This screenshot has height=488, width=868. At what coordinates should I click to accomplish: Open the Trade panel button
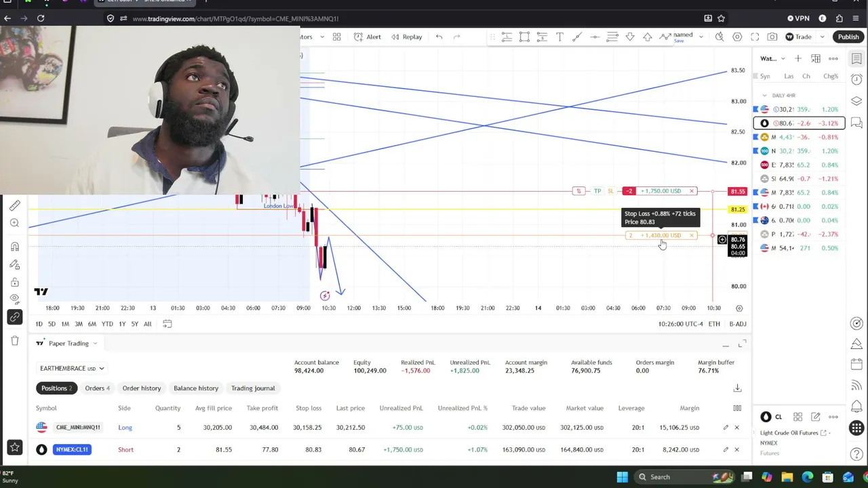(x=799, y=37)
